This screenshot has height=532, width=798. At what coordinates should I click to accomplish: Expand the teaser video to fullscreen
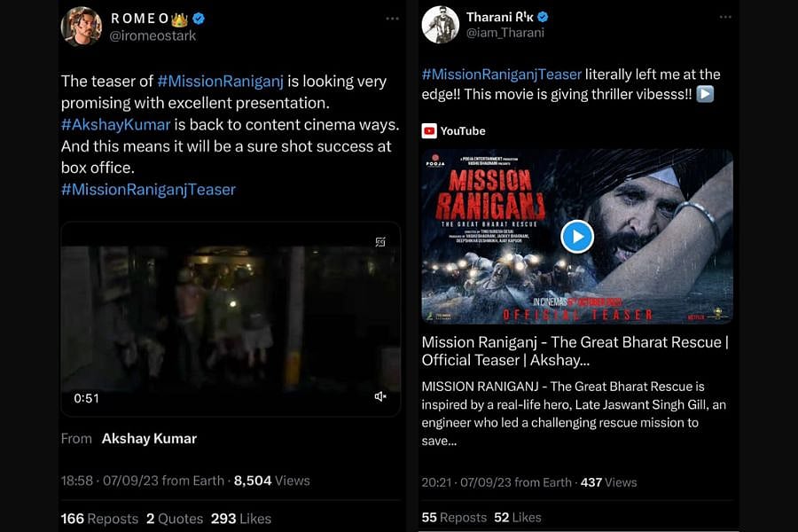pos(380,239)
